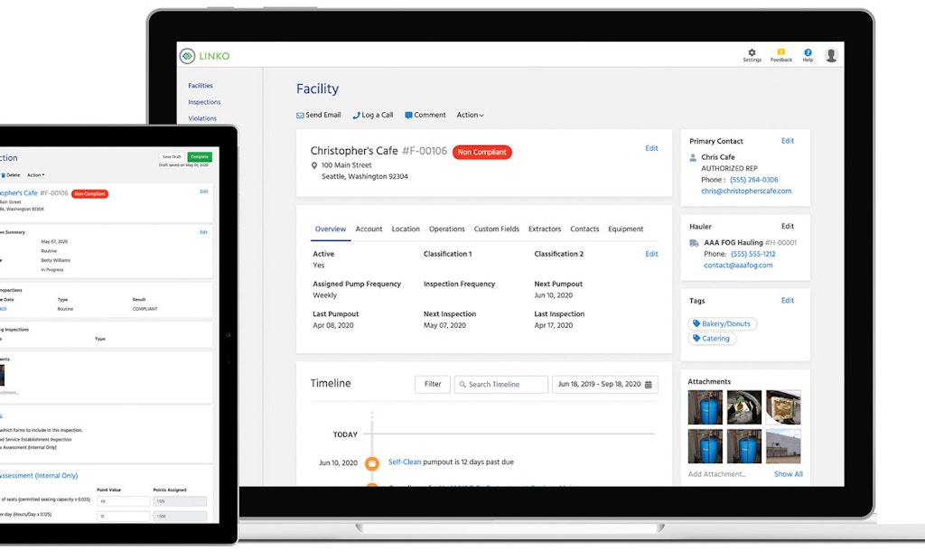Click the Filter button in Timeline
The height and width of the screenshot is (560, 925).
click(433, 384)
